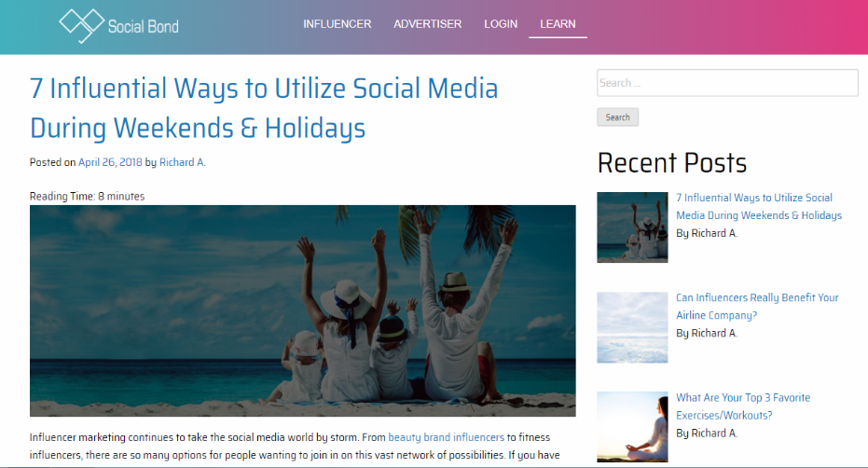Viewport: 868px width, 468px height.
Task: Open recent post 7 Influential Ways link
Action: point(758,207)
